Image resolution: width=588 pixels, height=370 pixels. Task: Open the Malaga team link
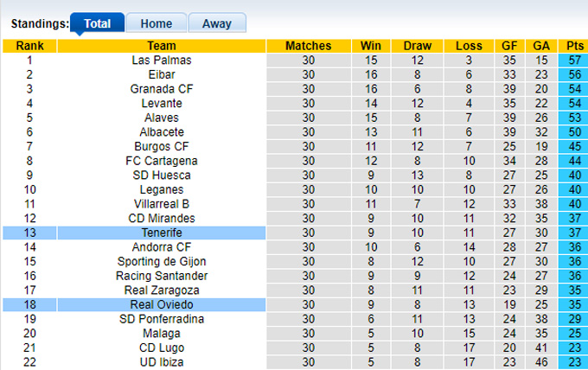coord(162,334)
